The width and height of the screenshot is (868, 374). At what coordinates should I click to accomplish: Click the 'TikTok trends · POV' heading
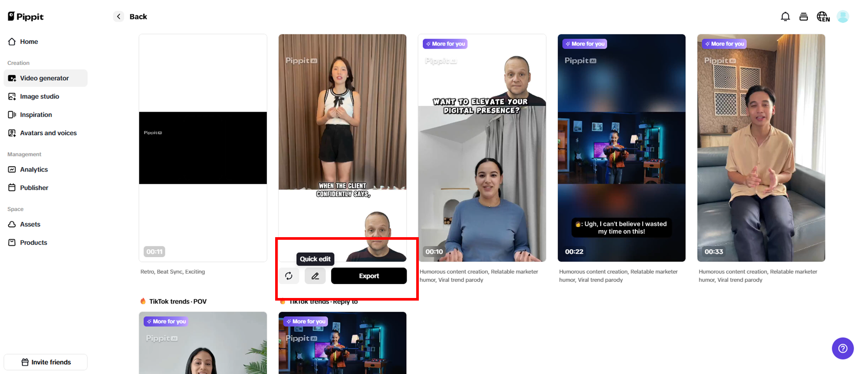[x=178, y=301]
